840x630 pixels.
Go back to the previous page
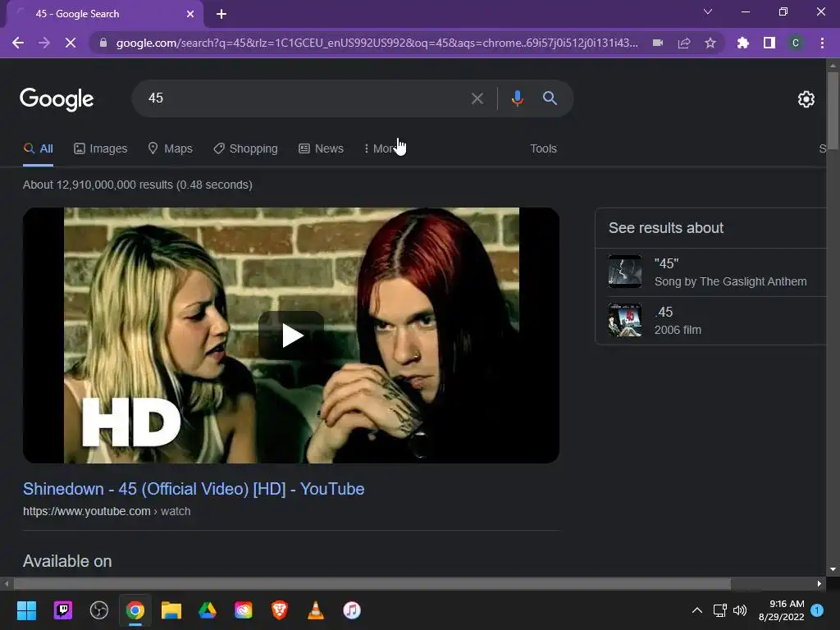pos(18,43)
